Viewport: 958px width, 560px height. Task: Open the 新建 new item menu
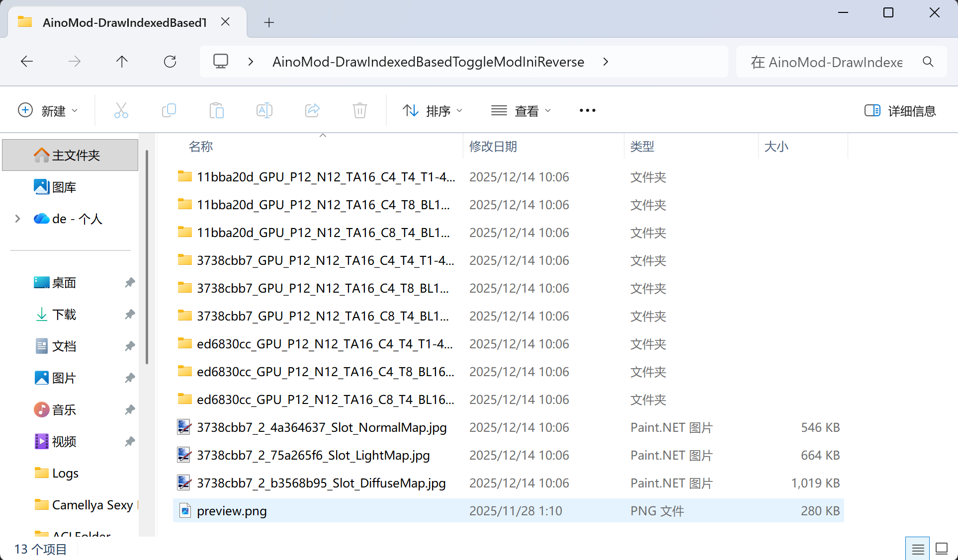[48, 110]
